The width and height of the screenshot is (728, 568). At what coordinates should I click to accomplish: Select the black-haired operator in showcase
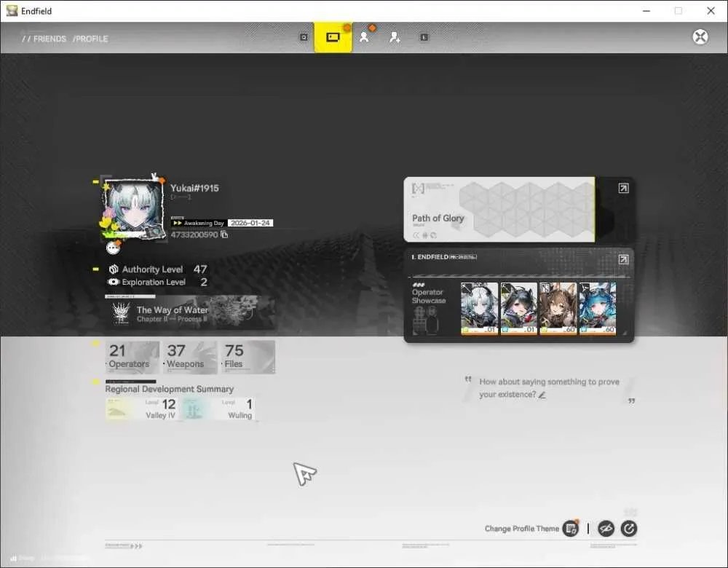518,308
